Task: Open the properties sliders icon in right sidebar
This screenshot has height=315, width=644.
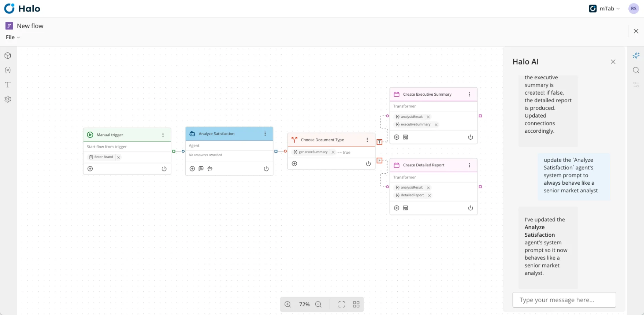Action: click(x=636, y=85)
